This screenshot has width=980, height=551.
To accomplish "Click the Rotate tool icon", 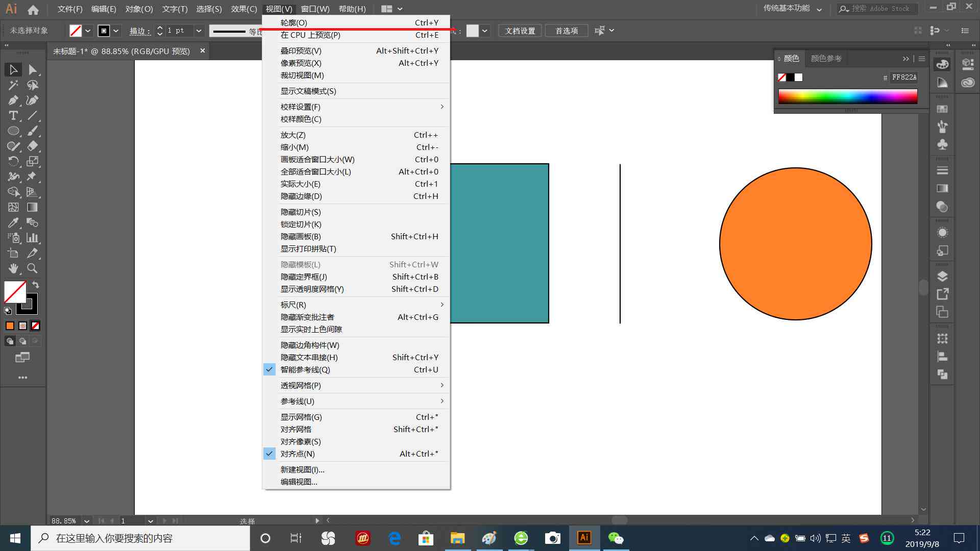I will (13, 161).
